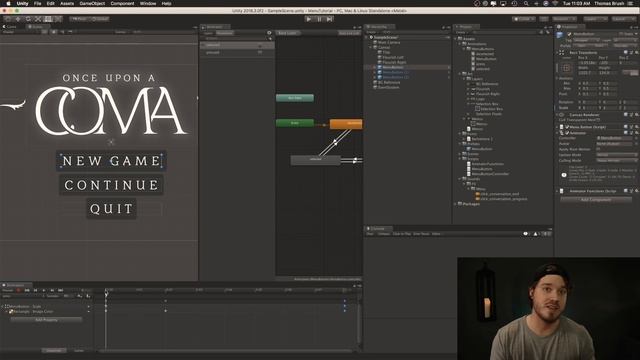Collapse the Canvas object in Hierarchy
640x360 pixels.
pyautogui.click(x=371, y=47)
